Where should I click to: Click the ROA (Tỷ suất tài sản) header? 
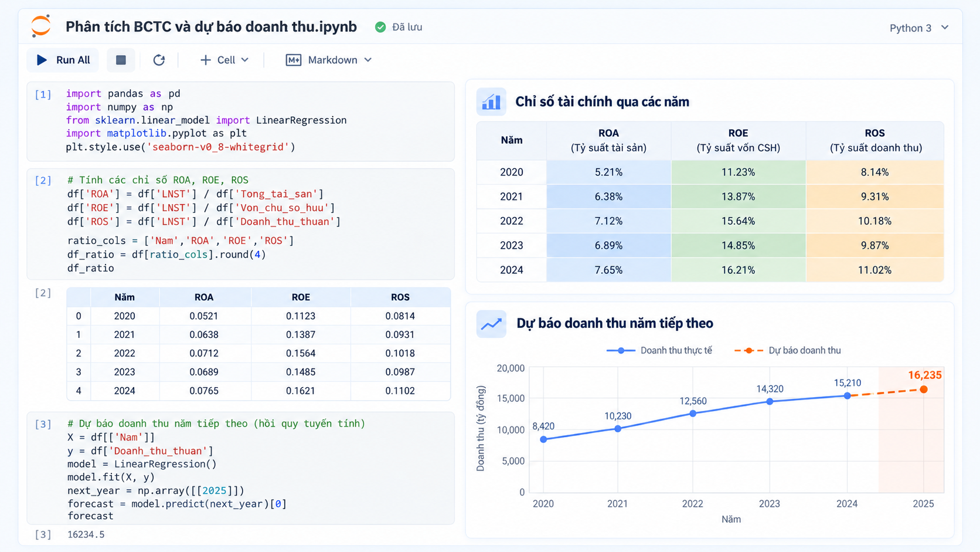[609, 141]
